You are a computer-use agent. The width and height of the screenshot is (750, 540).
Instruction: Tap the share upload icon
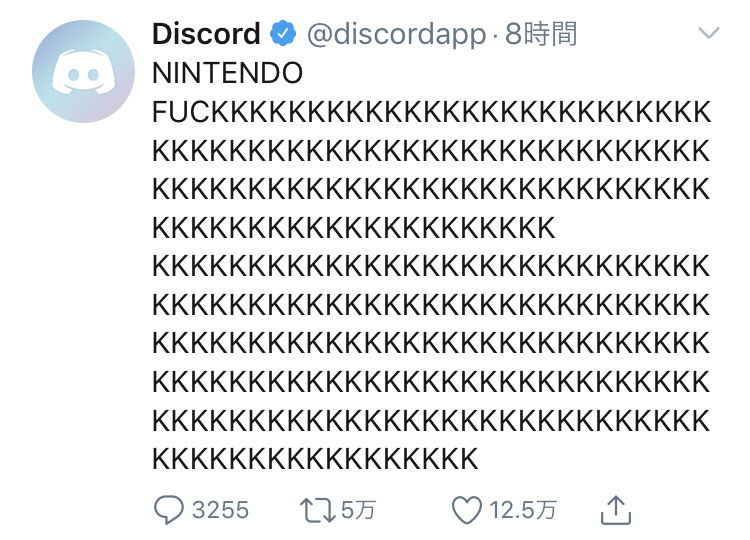pos(616,510)
